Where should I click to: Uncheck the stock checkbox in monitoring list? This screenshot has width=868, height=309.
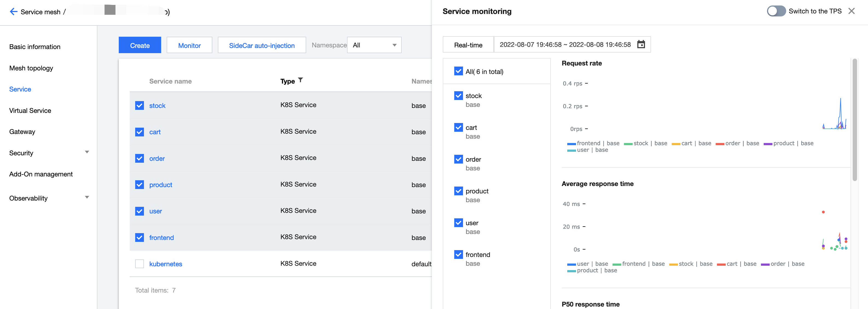pyautogui.click(x=458, y=96)
